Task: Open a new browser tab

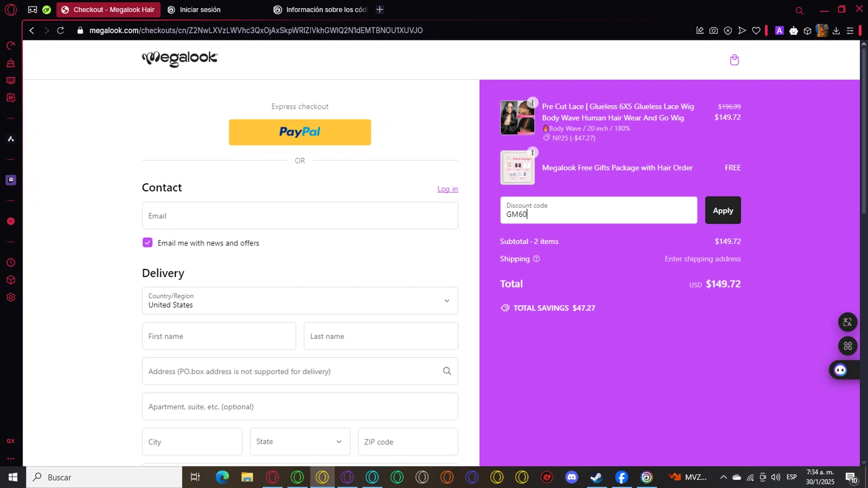Action: point(380,10)
